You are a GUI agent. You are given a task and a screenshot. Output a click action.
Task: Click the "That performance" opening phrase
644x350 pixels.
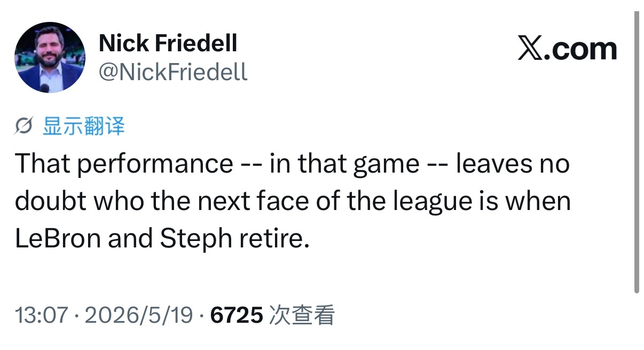[x=123, y=164]
